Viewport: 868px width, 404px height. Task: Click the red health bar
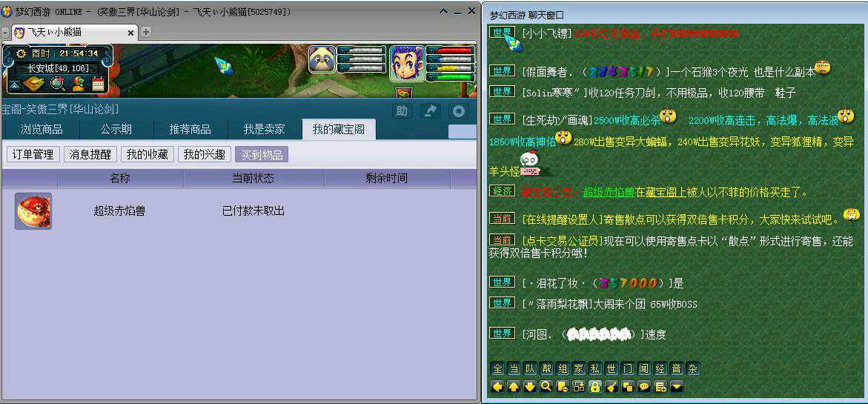449,50
